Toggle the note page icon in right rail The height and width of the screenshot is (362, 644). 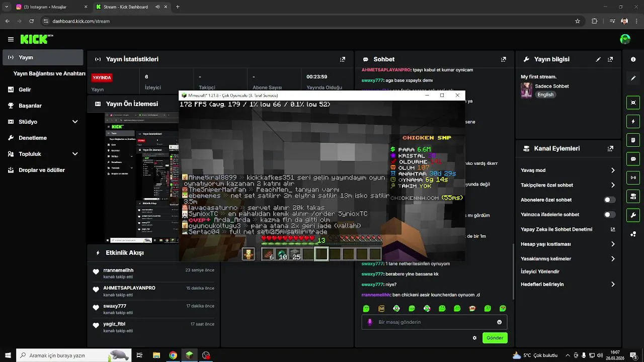click(x=633, y=140)
